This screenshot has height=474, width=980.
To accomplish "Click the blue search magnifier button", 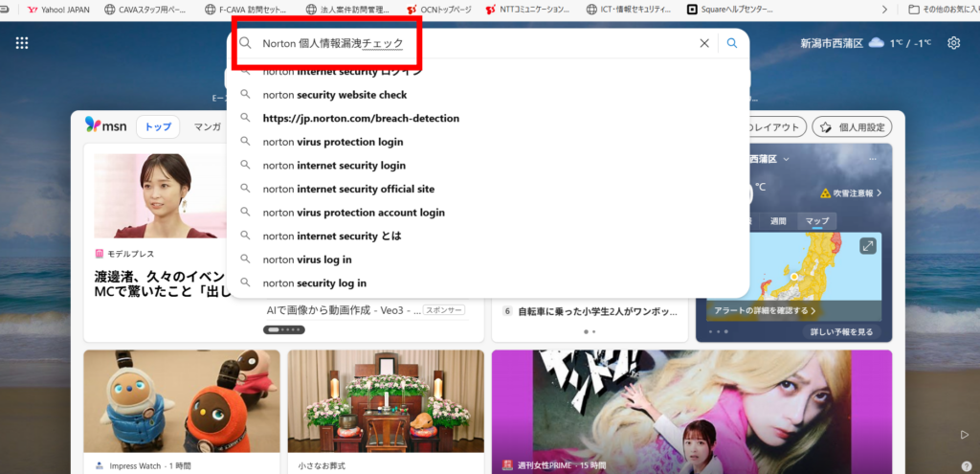I will click(x=732, y=43).
